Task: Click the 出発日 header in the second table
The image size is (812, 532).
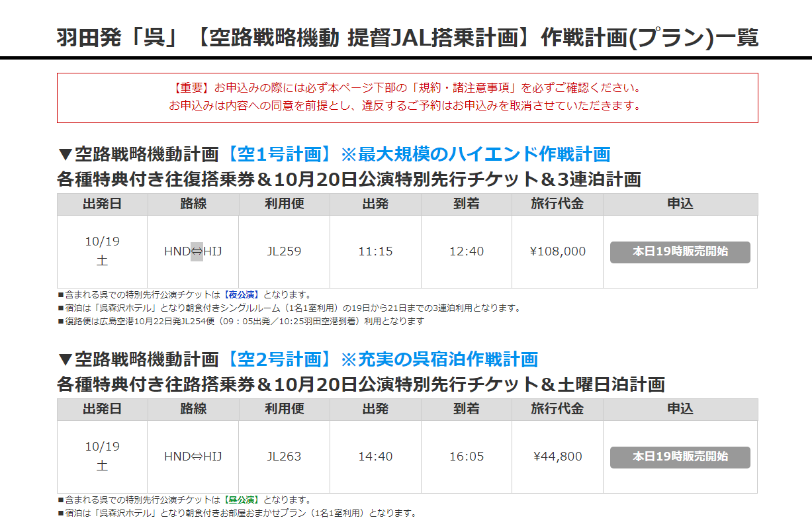Action: (x=102, y=409)
